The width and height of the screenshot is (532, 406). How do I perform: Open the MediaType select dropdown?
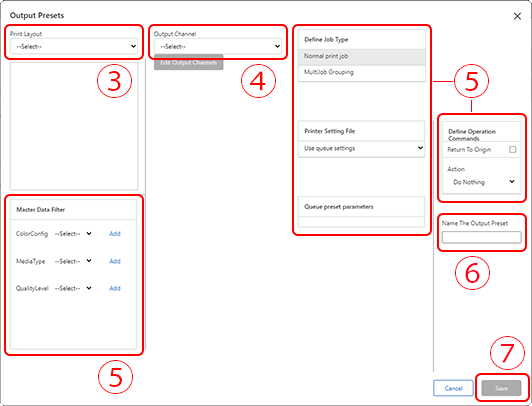[x=73, y=261]
